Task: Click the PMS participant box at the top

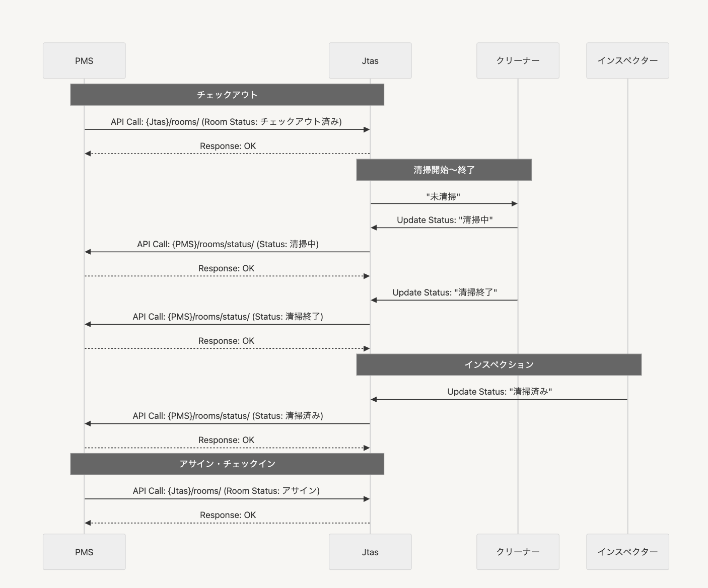Action: pos(84,60)
